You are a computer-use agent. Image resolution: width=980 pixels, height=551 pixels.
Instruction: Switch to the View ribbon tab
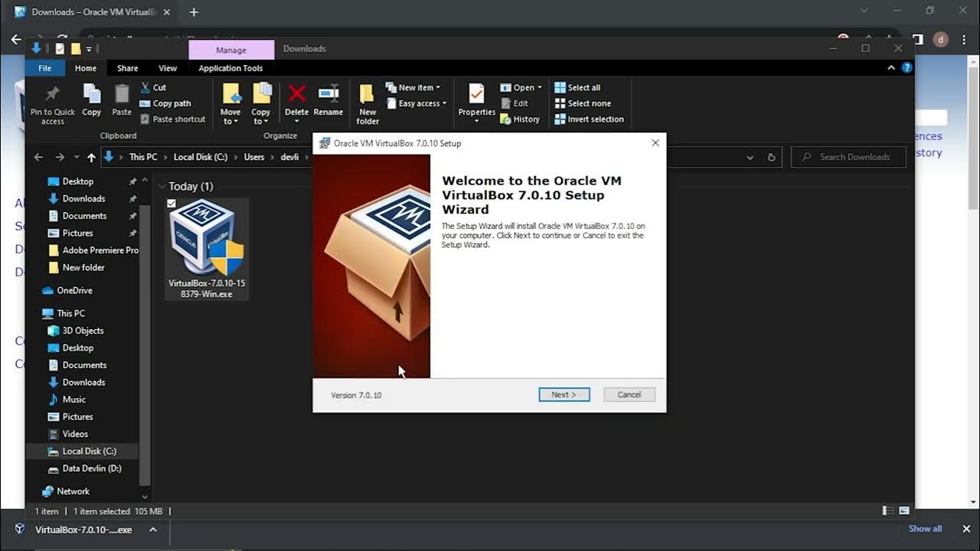(168, 68)
